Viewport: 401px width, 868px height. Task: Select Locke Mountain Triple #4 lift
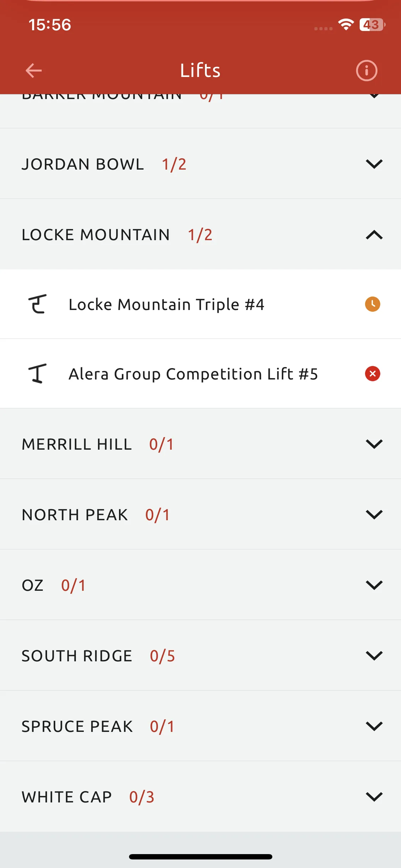click(x=200, y=304)
